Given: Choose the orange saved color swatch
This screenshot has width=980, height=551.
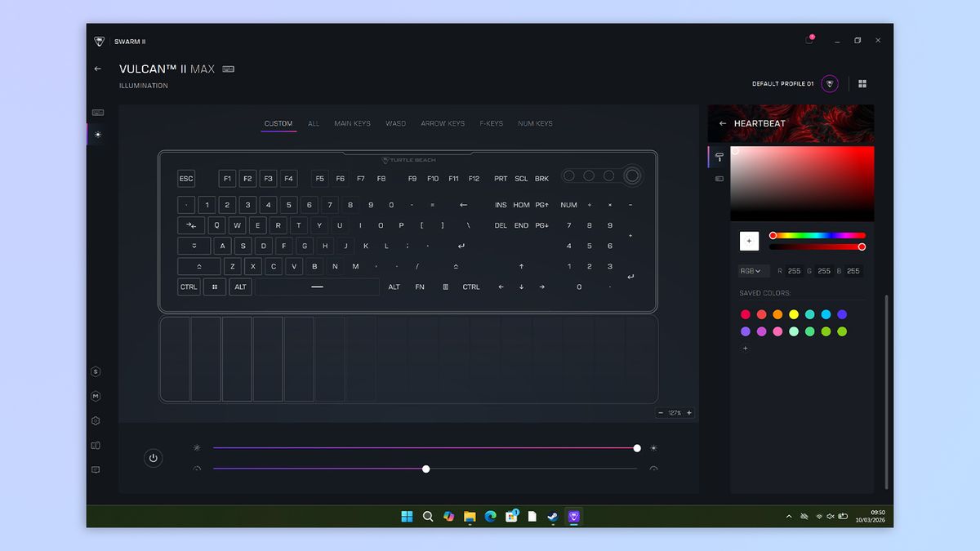Looking at the screenshot, I should pyautogui.click(x=777, y=314).
